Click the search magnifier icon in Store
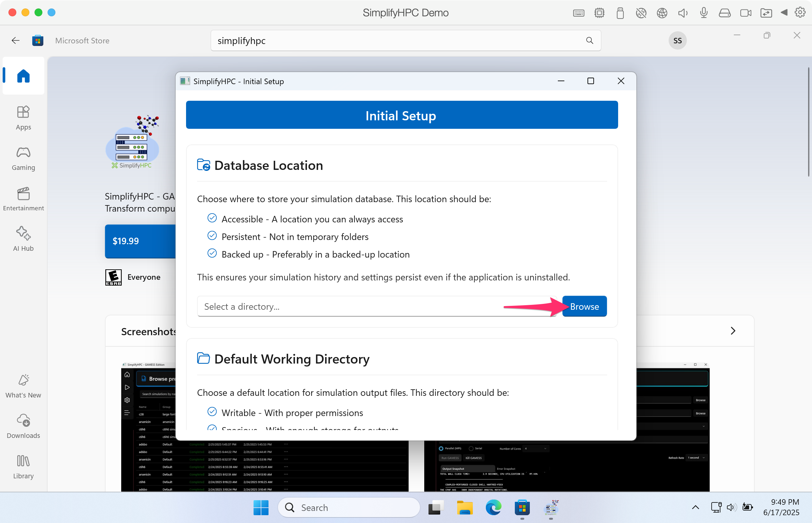 pyautogui.click(x=589, y=40)
